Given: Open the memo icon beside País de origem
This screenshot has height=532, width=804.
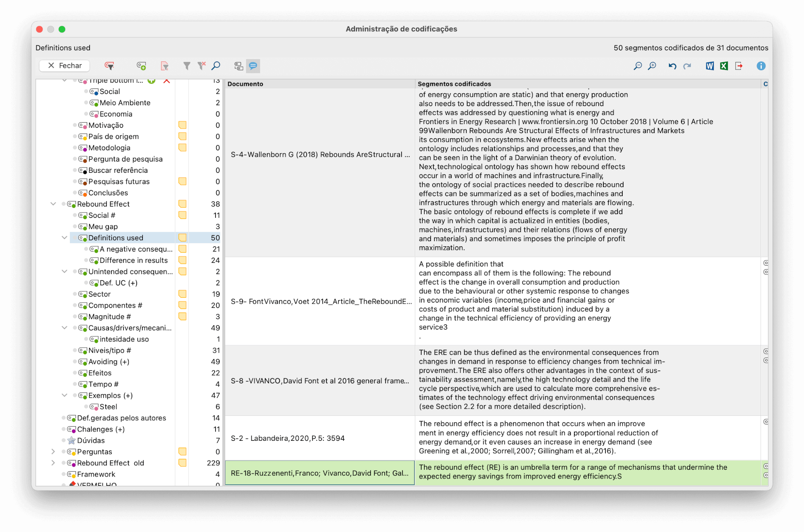Looking at the screenshot, I should (x=183, y=136).
